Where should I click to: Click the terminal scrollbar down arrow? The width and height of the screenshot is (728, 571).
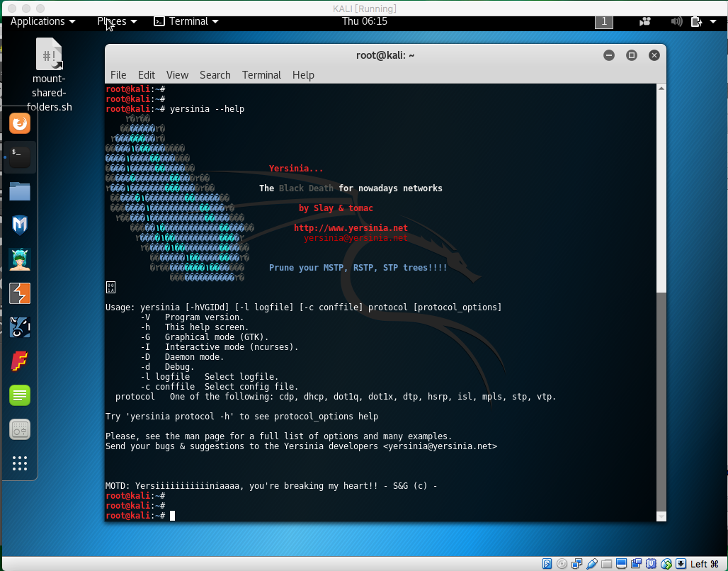[x=661, y=516]
